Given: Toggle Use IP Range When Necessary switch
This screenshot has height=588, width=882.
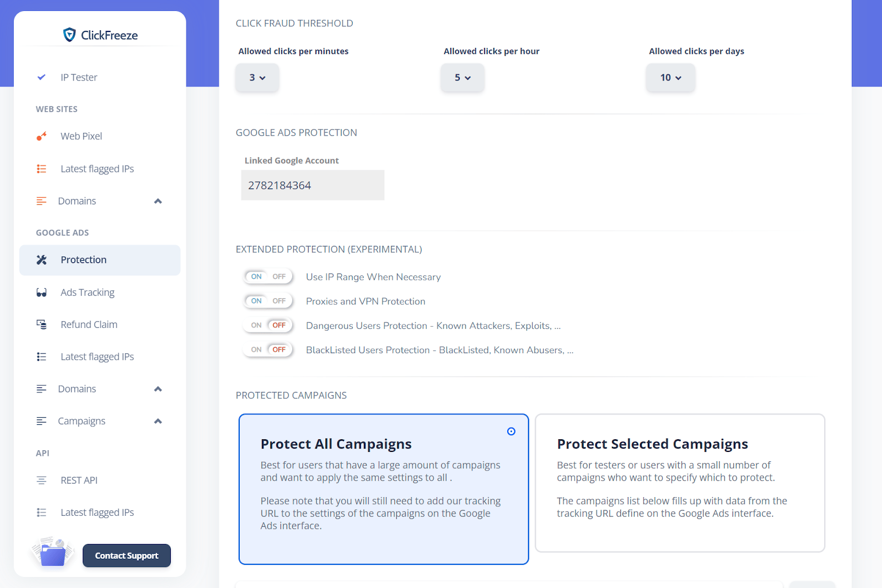Looking at the screenshot, I should pyautogui.click(x=268, y=277).
